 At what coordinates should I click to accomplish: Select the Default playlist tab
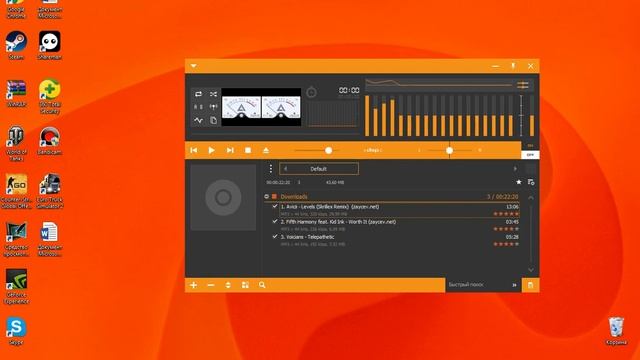319,169
